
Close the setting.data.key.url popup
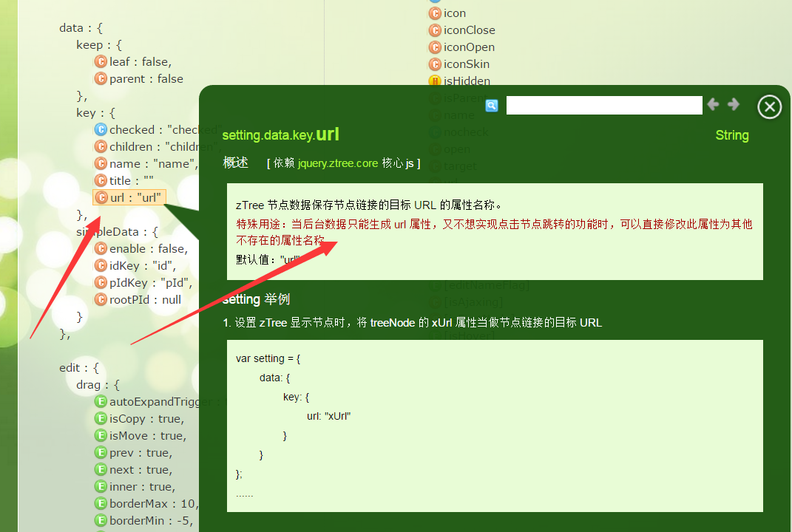tap(769, 106)
